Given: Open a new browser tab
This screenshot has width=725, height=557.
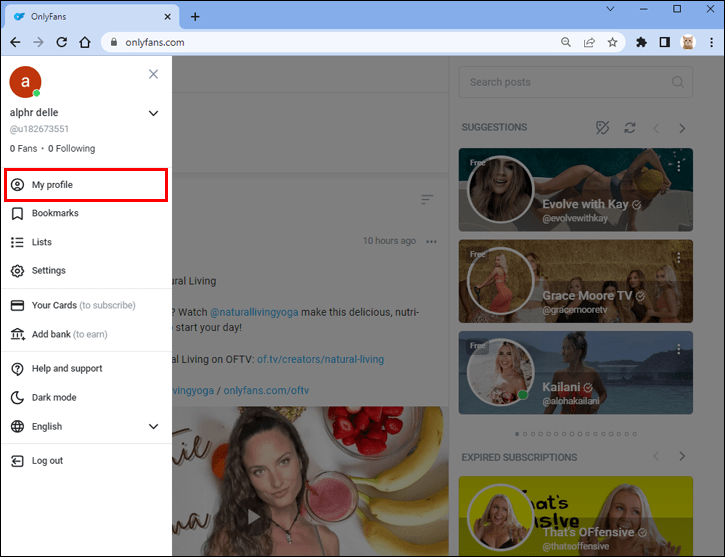Looking at the screenshot, I should [195, 17].
